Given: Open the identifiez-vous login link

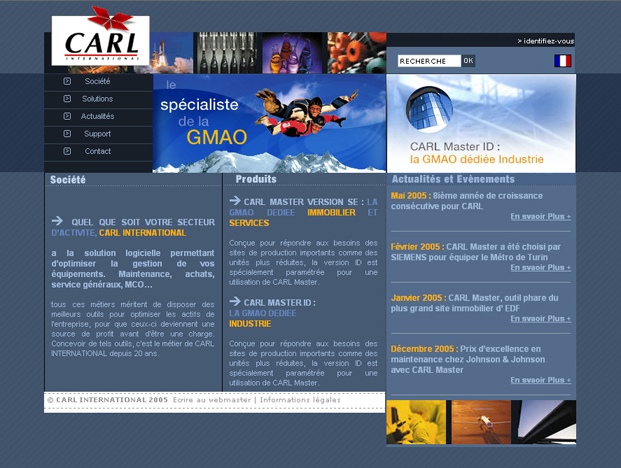Looking at the screenshot, I should tap(546, 41).
